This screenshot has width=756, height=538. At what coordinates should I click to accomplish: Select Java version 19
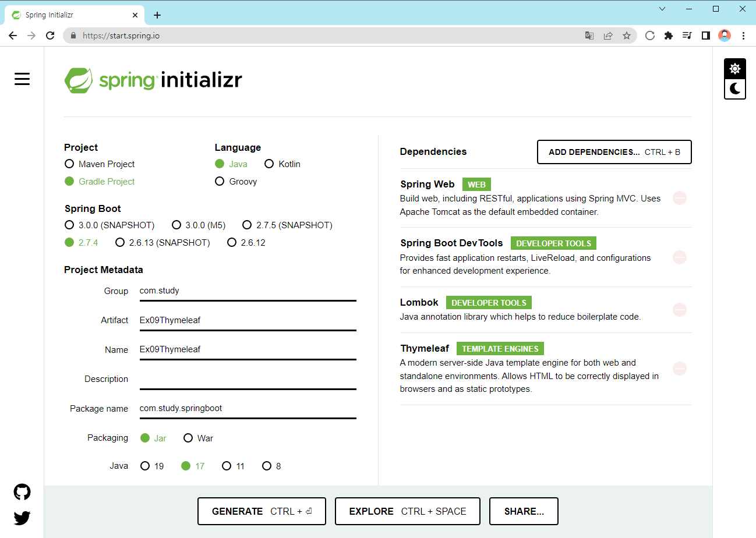[153, 466]
